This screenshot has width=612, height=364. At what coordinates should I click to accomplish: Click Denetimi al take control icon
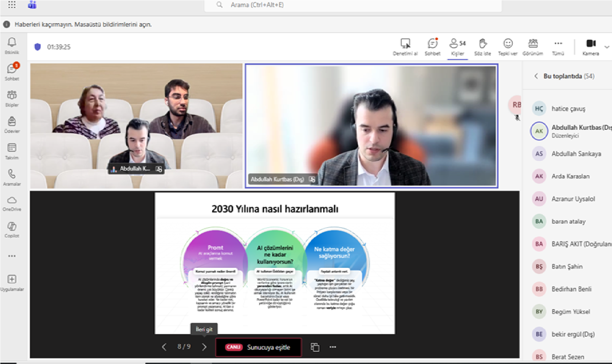(x=405, y=47)
